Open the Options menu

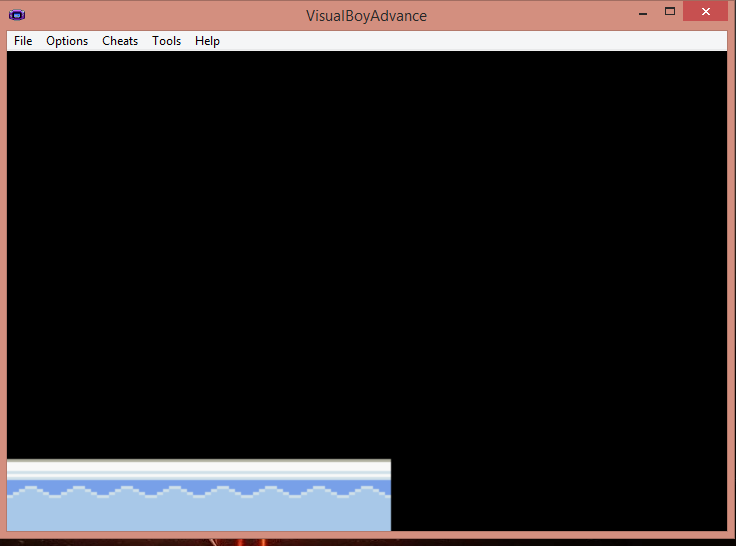[67, 41]
